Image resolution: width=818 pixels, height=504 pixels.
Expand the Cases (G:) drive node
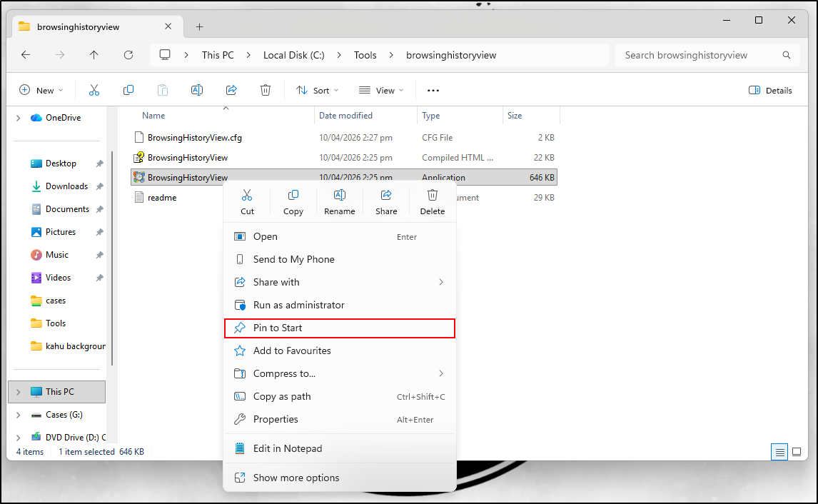(x=19, y=415)
